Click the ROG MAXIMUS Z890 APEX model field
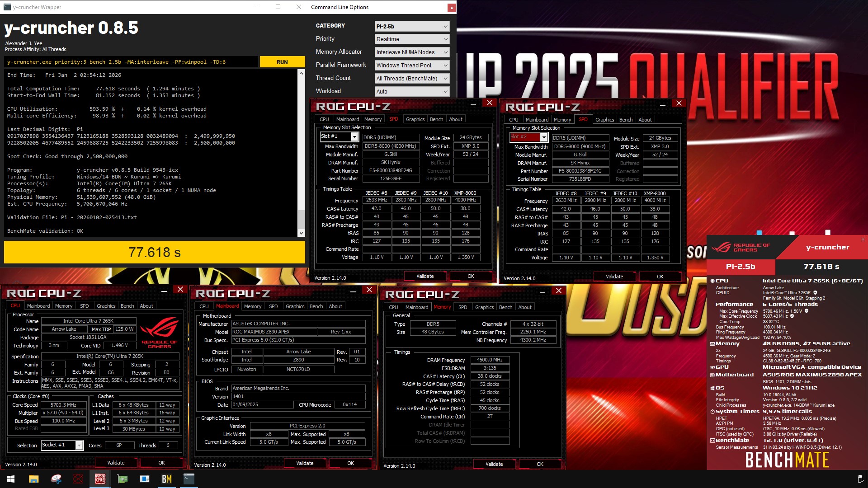 (x=274, y=332)
